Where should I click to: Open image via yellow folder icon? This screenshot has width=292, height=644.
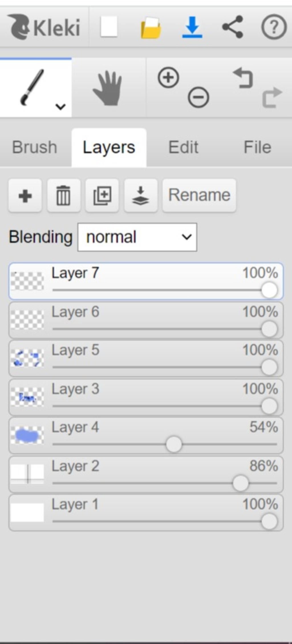point(151,28)
